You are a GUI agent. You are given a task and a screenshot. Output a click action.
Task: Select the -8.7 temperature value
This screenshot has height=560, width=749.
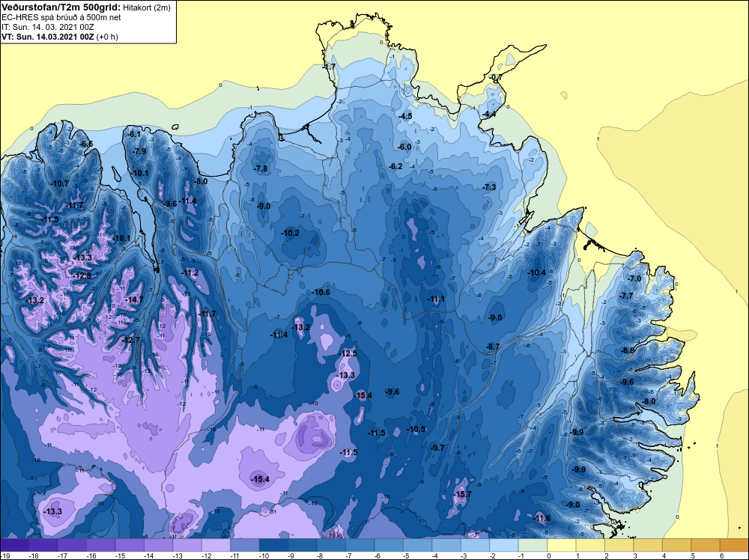coord(493,347)
